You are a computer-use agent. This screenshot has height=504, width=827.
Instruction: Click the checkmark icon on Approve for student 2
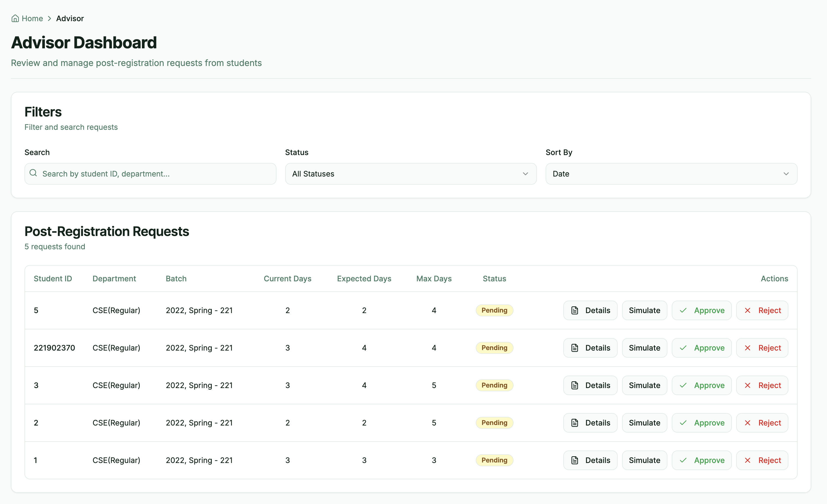683,423
